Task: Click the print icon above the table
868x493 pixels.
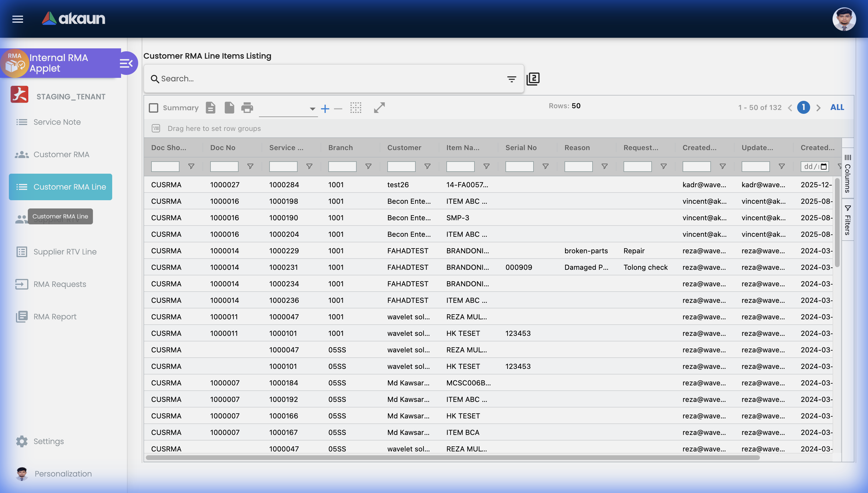Action: point(247,108)
